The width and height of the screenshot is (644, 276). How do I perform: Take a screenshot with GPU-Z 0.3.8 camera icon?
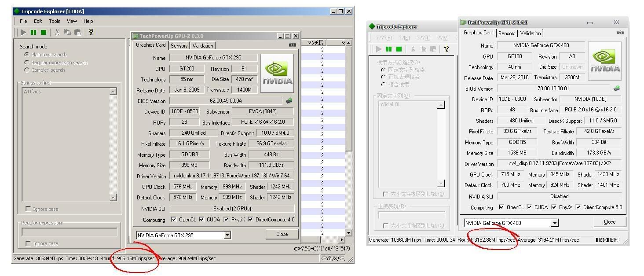pos(292,44)
